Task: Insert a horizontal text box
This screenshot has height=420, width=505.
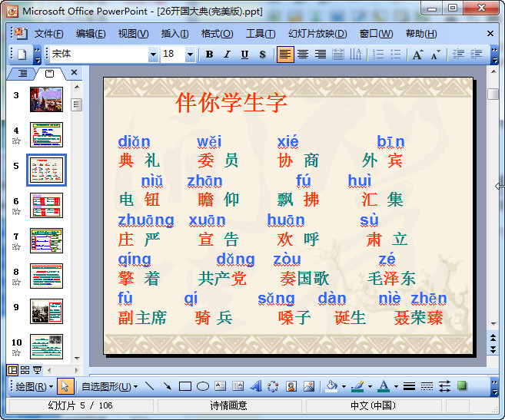Action: [221, 386]
